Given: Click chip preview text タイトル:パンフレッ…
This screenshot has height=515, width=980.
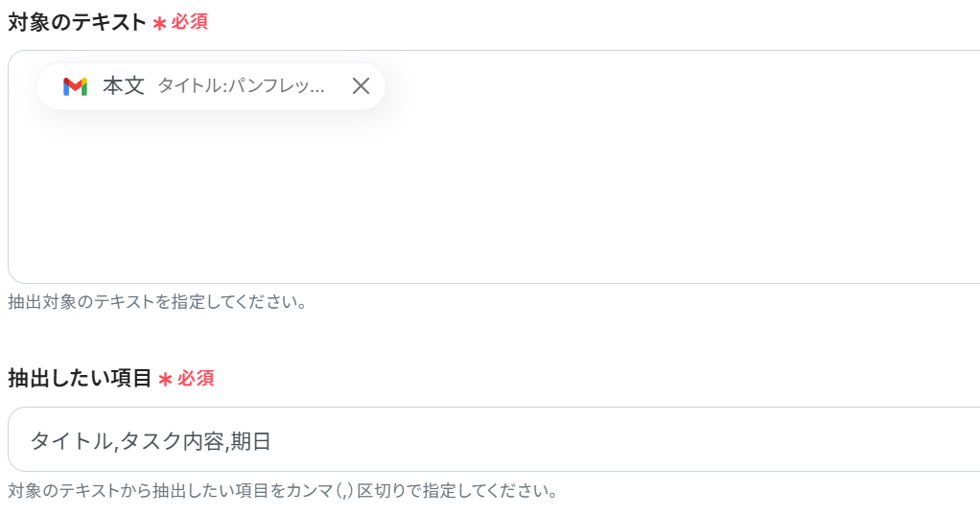Looking at the screenshot, I should [242, 86].
